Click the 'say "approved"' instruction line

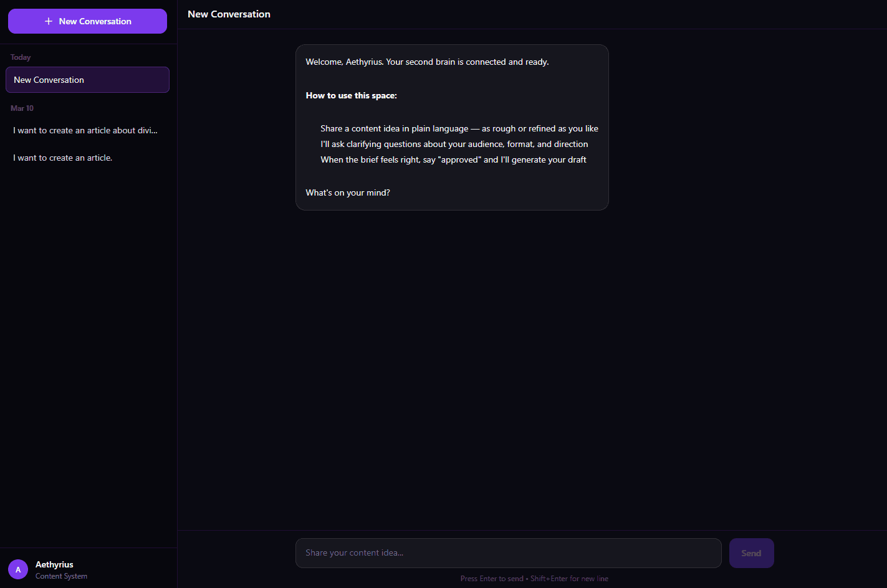(453, 159)
